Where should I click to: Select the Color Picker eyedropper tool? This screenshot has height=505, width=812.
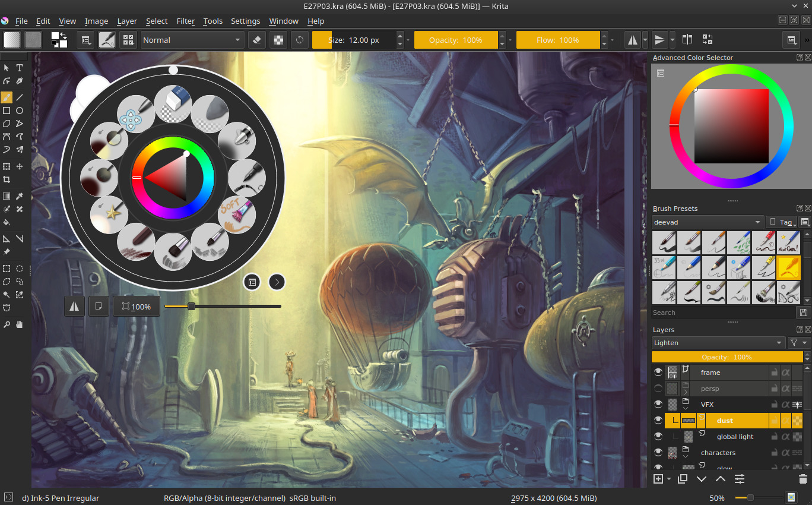[x=20, y=195]
